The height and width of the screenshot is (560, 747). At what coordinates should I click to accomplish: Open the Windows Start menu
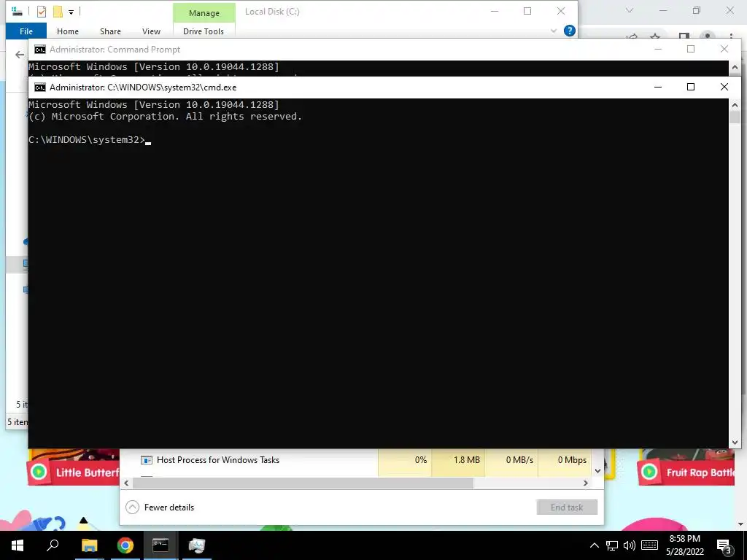coord(18,545)
